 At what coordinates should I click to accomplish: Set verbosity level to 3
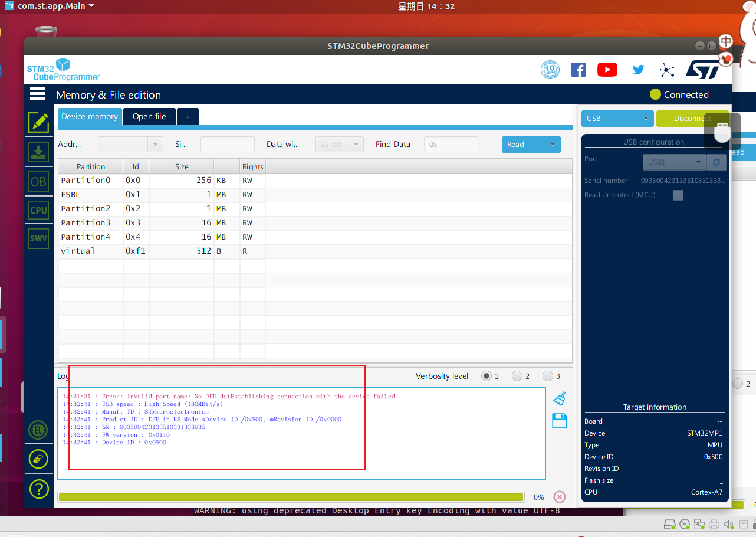point(548,376)
